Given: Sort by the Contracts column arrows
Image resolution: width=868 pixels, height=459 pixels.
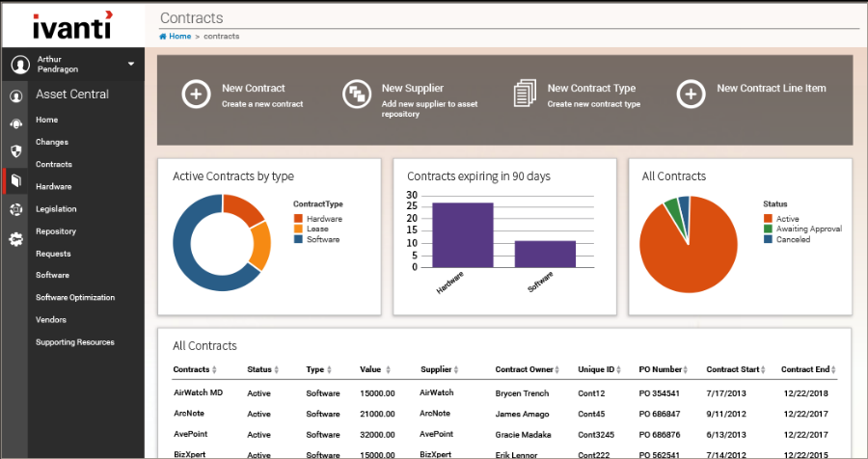Looking at the screenshot, I should (x=214, y=370).
